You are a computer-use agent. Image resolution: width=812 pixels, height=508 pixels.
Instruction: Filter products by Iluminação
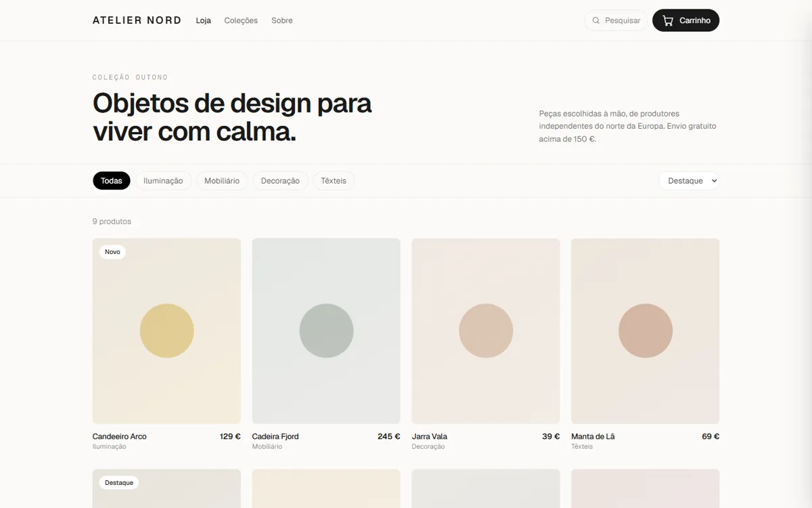pyautogui.click(x=163, y=181)
